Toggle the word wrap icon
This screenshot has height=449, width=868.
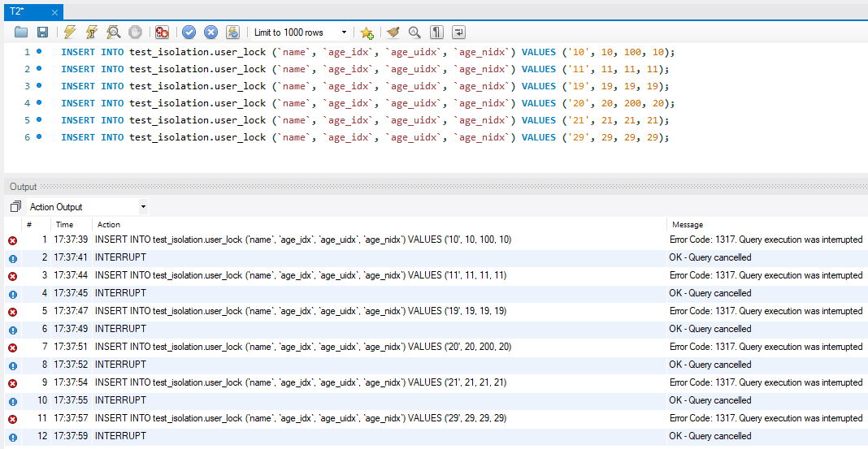pos(458,32)
